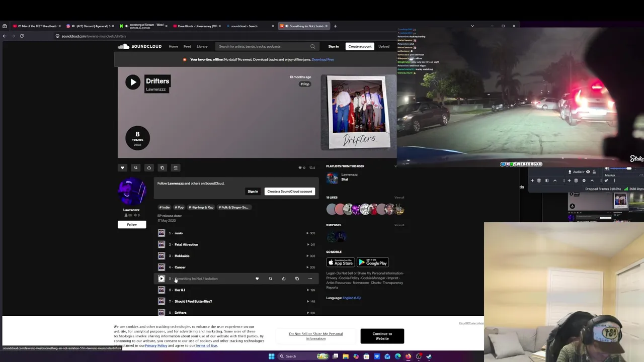Click the Download Free link in the banner
This screenshot has height=362, width=644.
[x=323, y=59]
